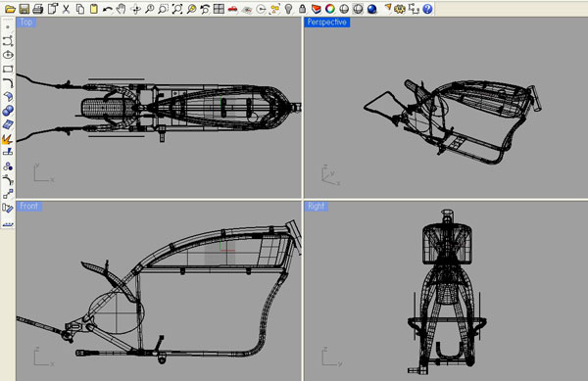Screen dimensions: 588x381
Task: Switch to the four viewports layout icon
Action: click(219, 9)
